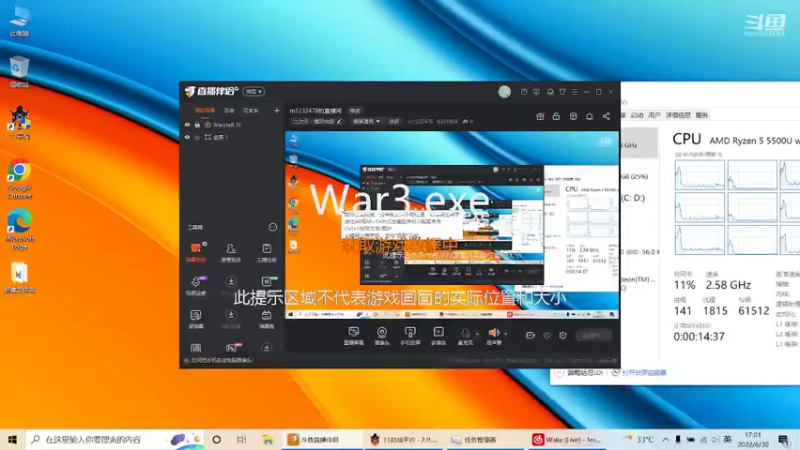Open the PK tool with the red badge
800x450 pixels.
232,348
